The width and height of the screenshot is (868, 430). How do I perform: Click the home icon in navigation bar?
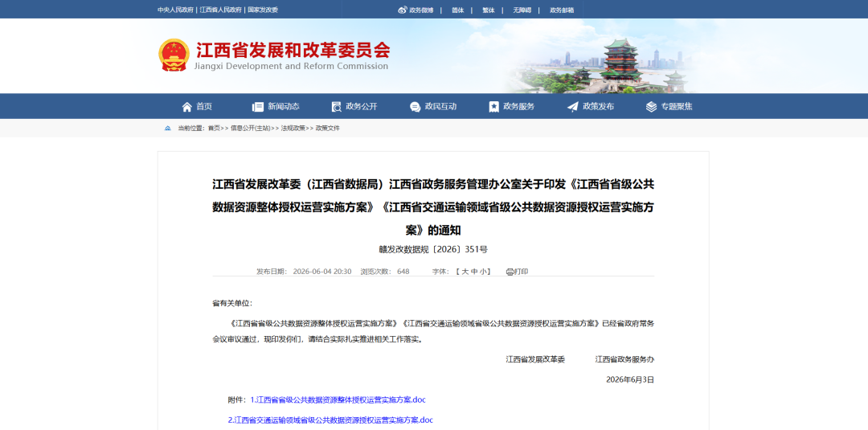pos(187,107)
